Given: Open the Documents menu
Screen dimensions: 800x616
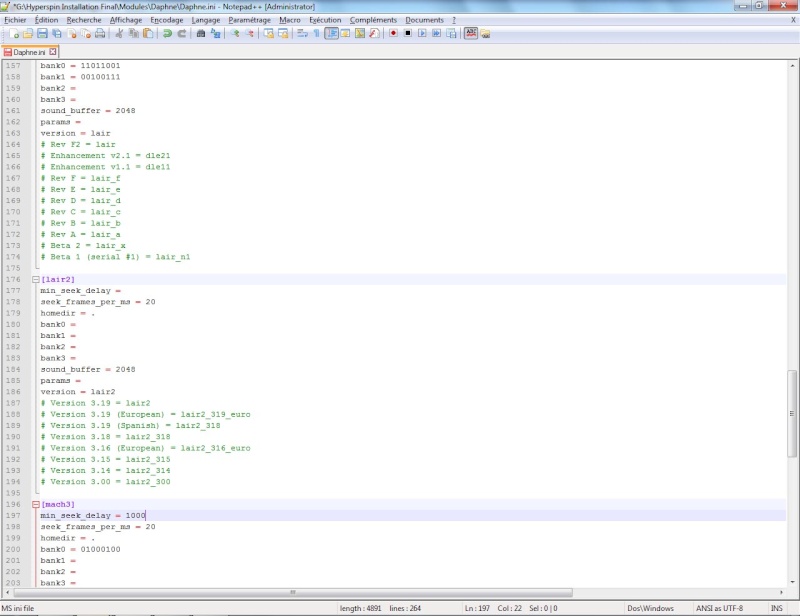Looking at the screenshot, I should coord(424,20).
